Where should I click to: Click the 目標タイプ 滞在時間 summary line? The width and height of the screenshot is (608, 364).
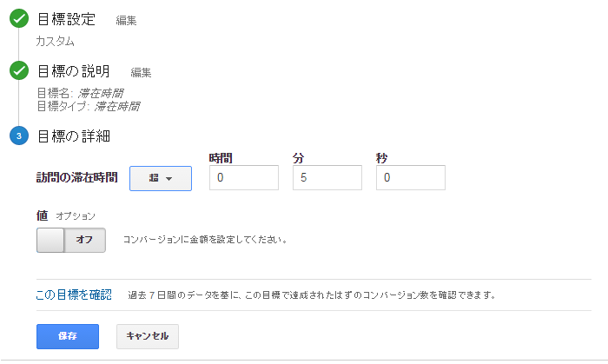89,106
